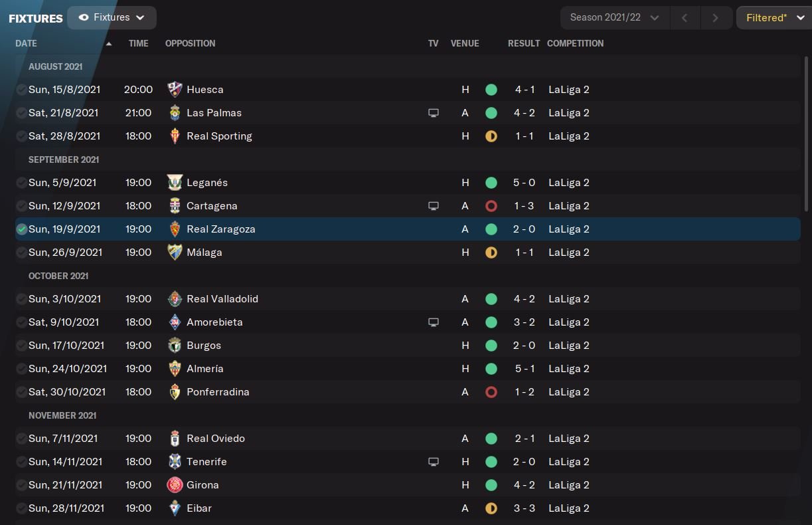Open the Fixtures view dropdown
812x525 pixels.
pyautogui.click(x=112, y=18)
